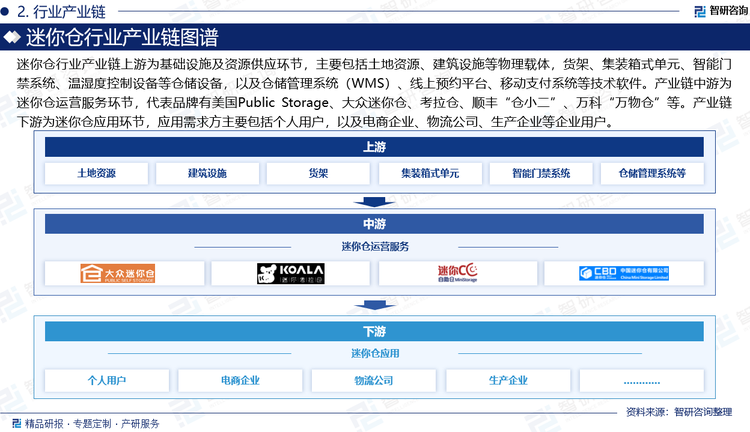The image size is (750, 432).
Task: Click the 中游 header bar
Action: pyautogui.click(x=374, y=223)
